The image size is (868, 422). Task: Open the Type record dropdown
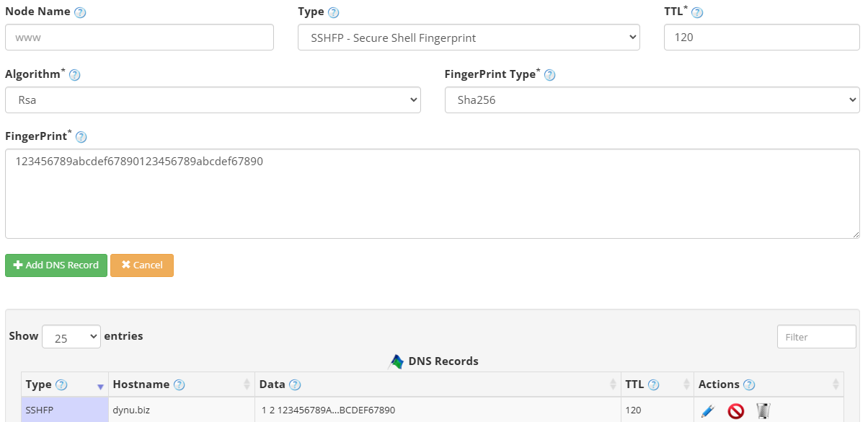click(x=469, y=37)
